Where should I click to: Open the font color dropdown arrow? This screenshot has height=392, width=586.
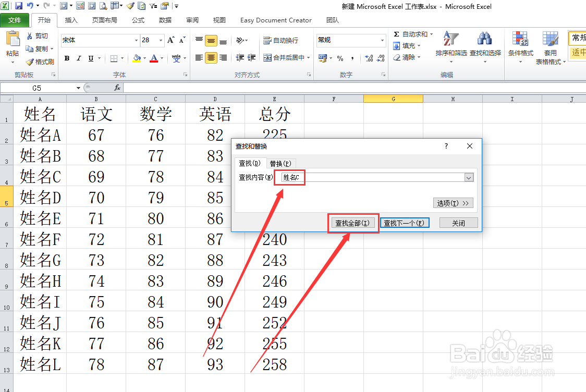click(162, 58)
